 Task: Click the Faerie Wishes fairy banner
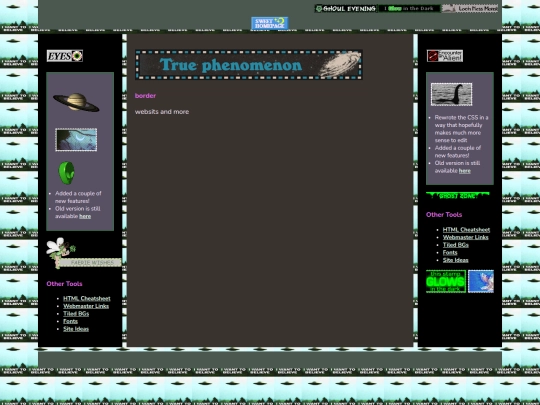[84, 253]
